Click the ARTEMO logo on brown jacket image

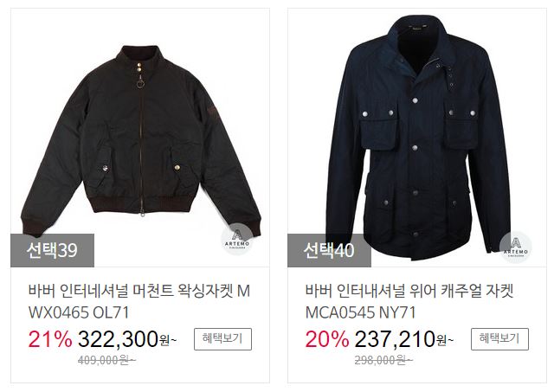(x=237, y=240)
